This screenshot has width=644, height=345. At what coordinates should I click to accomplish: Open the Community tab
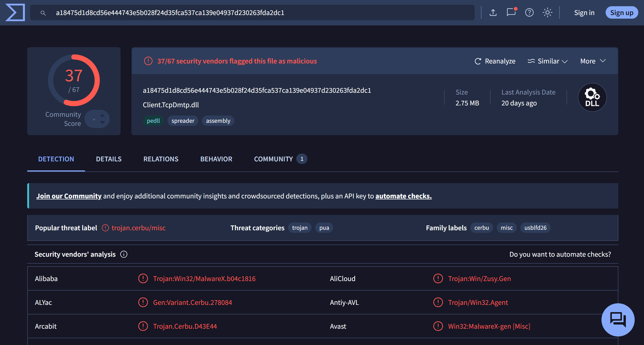click(281, 159)
